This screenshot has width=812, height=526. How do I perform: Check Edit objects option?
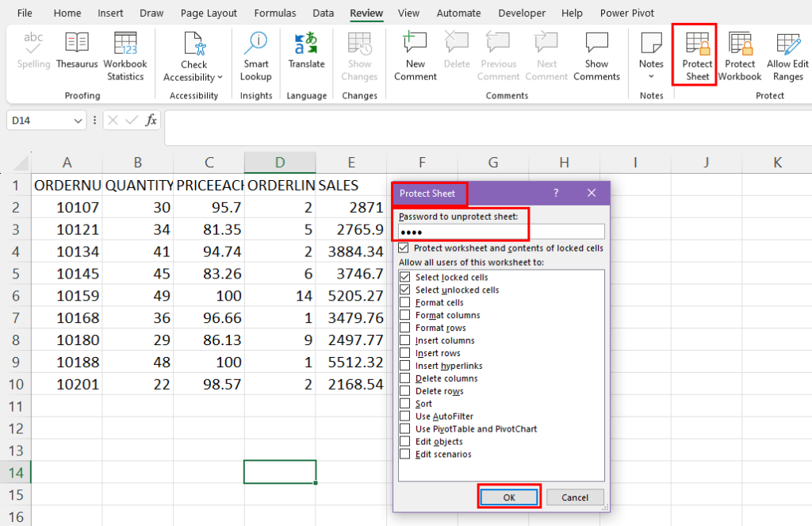pyautogui.click(x=405, y=441)
